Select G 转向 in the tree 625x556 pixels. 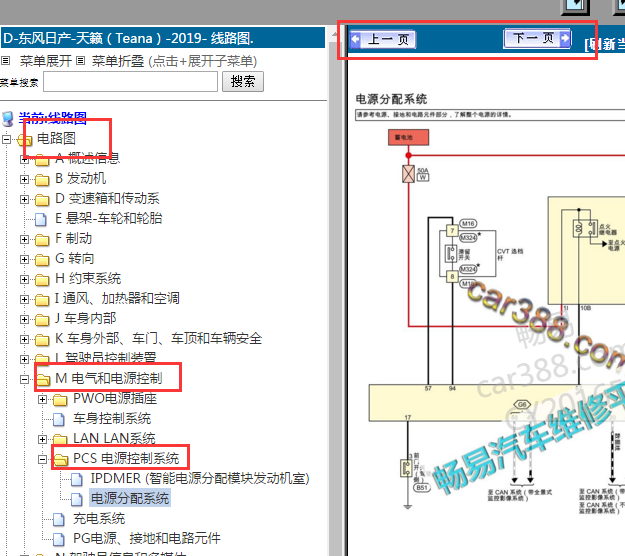coord(75,258)
